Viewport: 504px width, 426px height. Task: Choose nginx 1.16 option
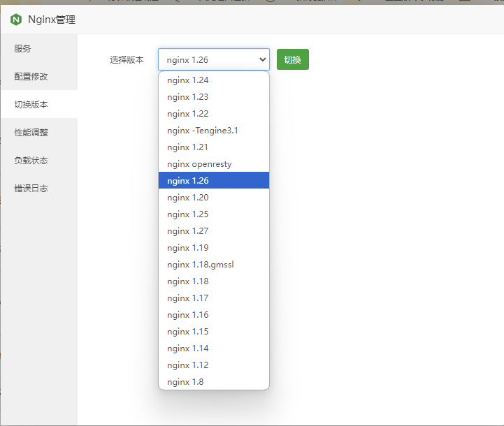tap(214, 314)
